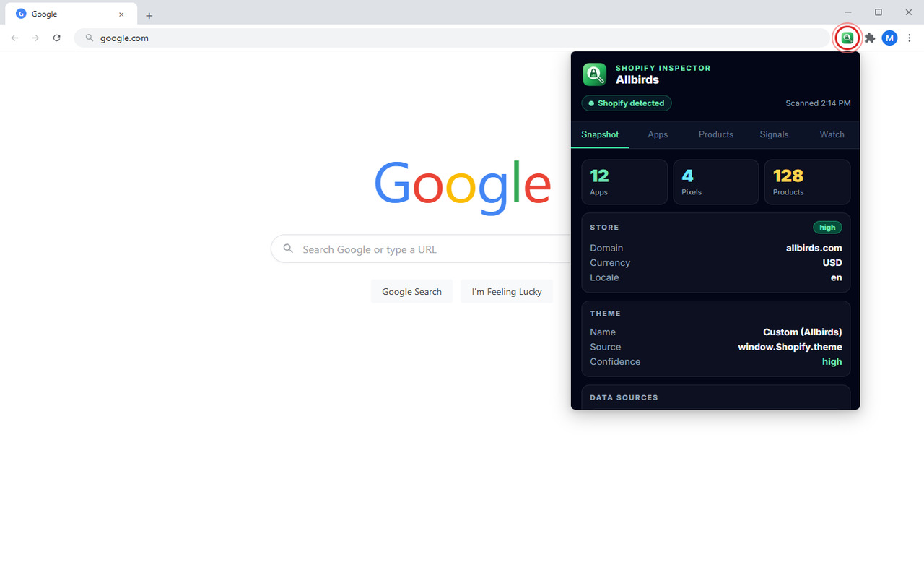Click the SHOPIFY INSPECTOR header label

[663, 68]
